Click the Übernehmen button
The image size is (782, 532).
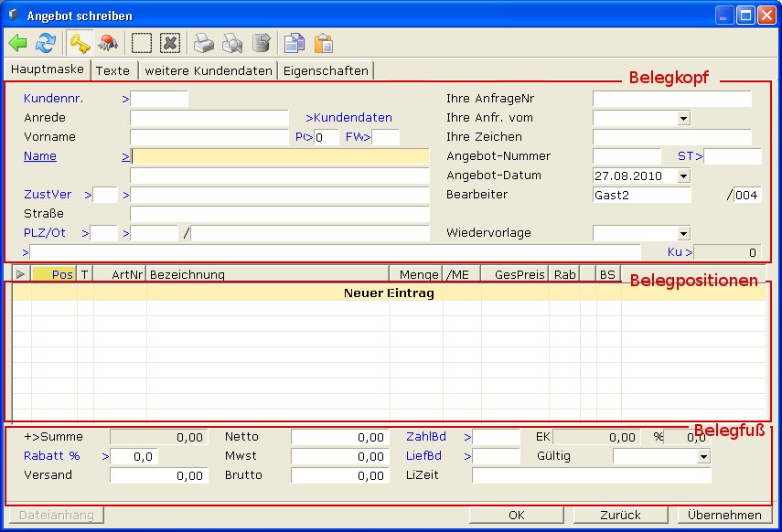[724, 515]
